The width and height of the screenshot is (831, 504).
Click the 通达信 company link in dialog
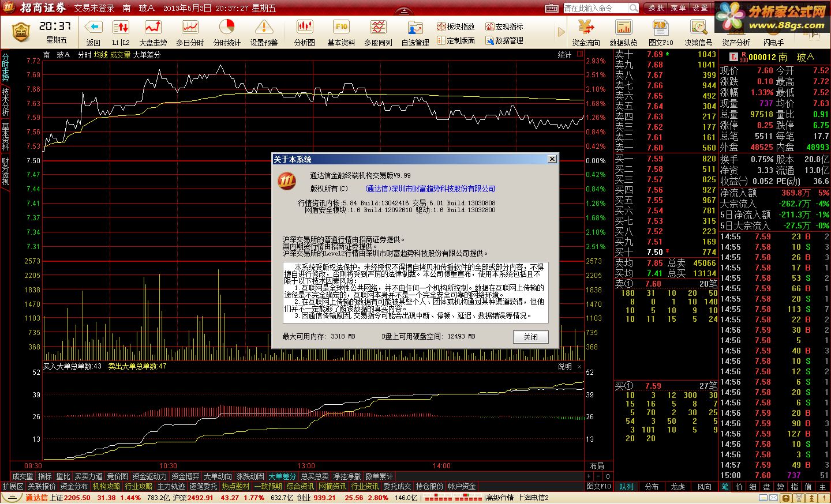[430, 189]
